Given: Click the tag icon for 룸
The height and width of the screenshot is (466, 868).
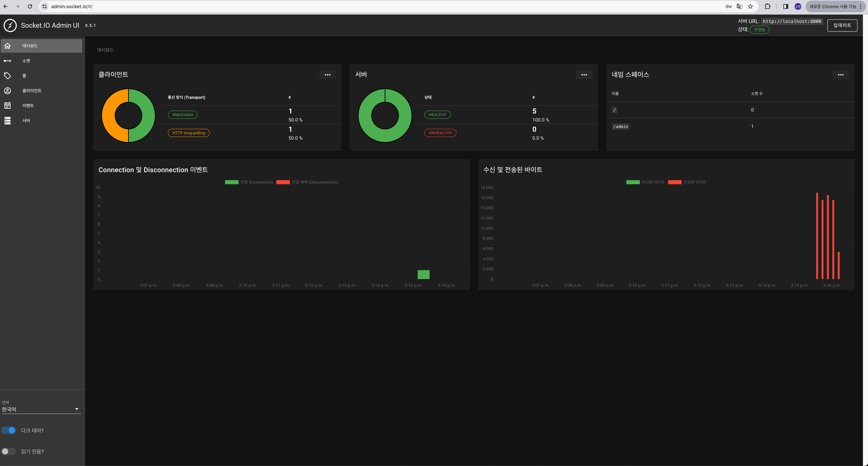Looking at the screenshot, I should (7, 76).
